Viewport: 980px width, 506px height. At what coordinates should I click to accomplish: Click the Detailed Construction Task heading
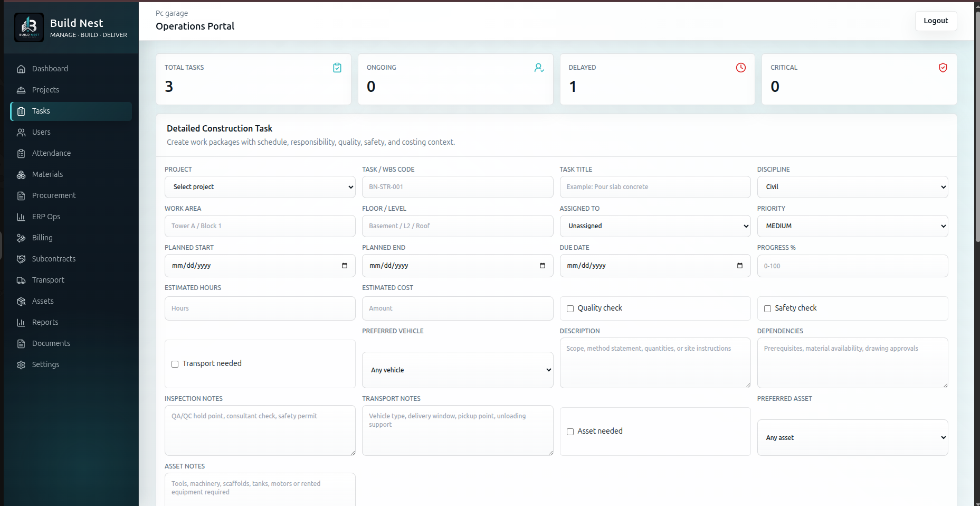[x=220, y=128]
